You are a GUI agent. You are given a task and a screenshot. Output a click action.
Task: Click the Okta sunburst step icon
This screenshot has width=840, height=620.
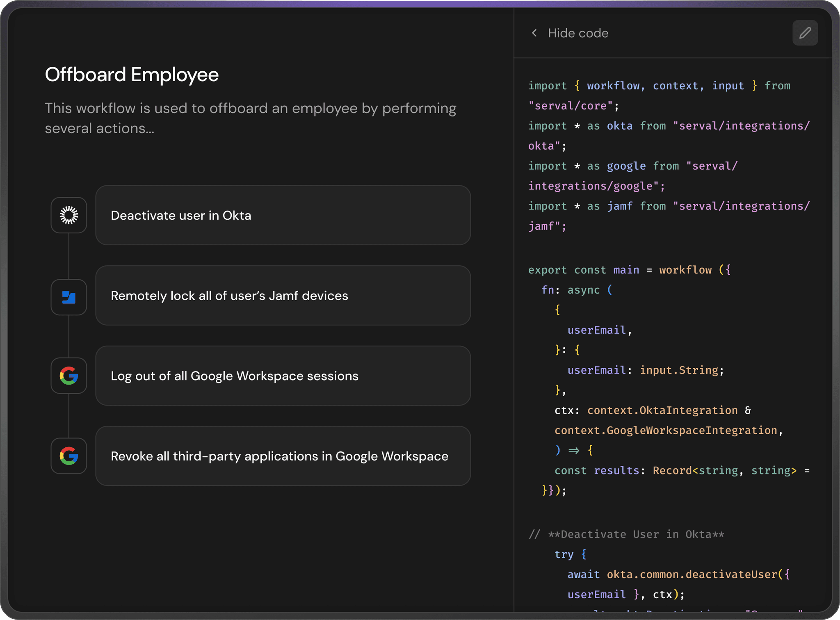tap(69, 215)
